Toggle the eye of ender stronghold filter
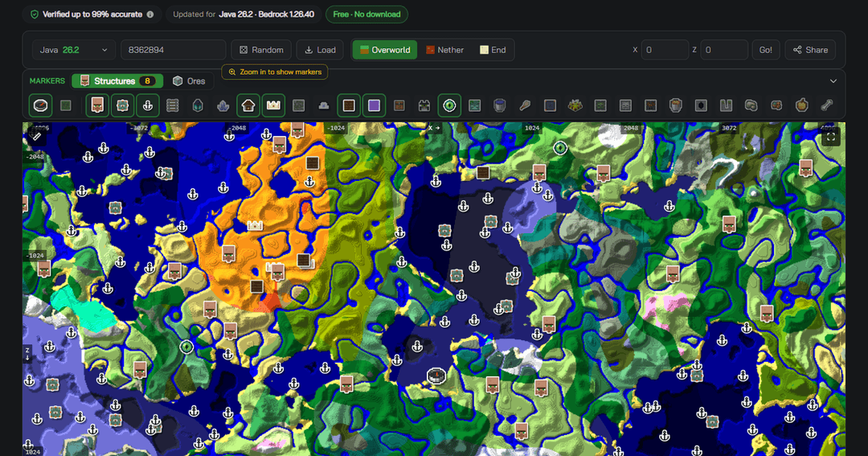 [x=449, y=105]
